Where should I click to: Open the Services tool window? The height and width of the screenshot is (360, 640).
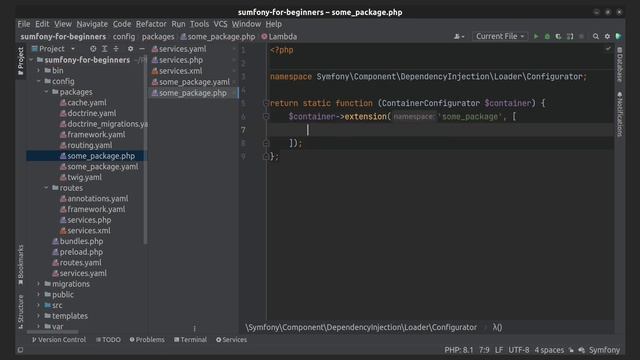(x=231, y=340)
